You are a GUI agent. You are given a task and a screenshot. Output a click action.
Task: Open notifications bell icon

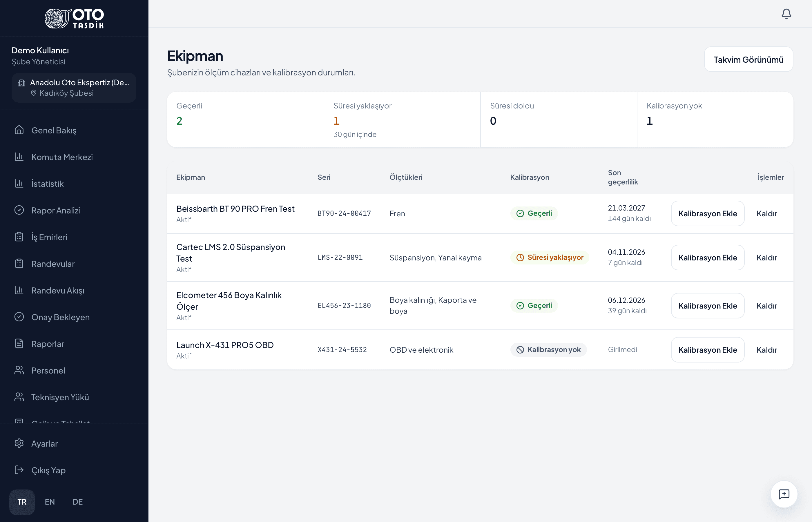tap(786, 14)
